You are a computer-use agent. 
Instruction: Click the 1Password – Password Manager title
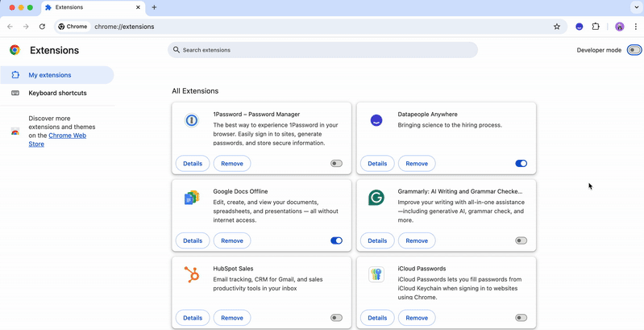point(256,115)
